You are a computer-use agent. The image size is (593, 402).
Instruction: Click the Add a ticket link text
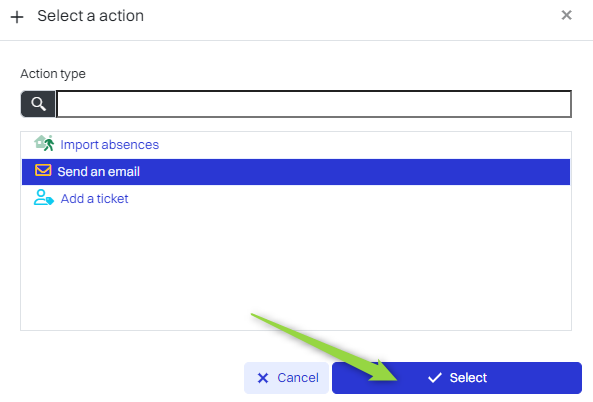(x=95, y=199)
